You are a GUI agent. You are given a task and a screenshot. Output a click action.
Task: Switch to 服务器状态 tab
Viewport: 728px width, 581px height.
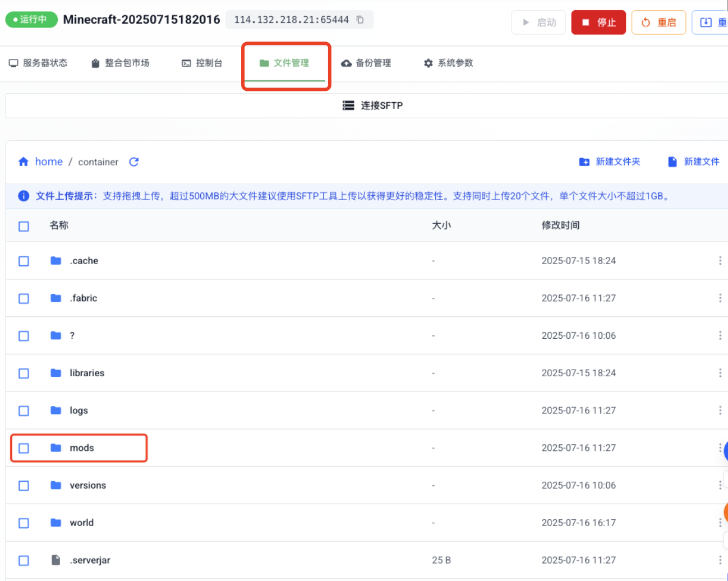tap(38, 63)
